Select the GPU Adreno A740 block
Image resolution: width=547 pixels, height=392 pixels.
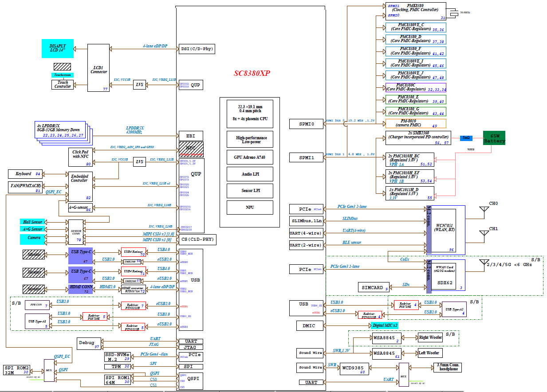249,157
